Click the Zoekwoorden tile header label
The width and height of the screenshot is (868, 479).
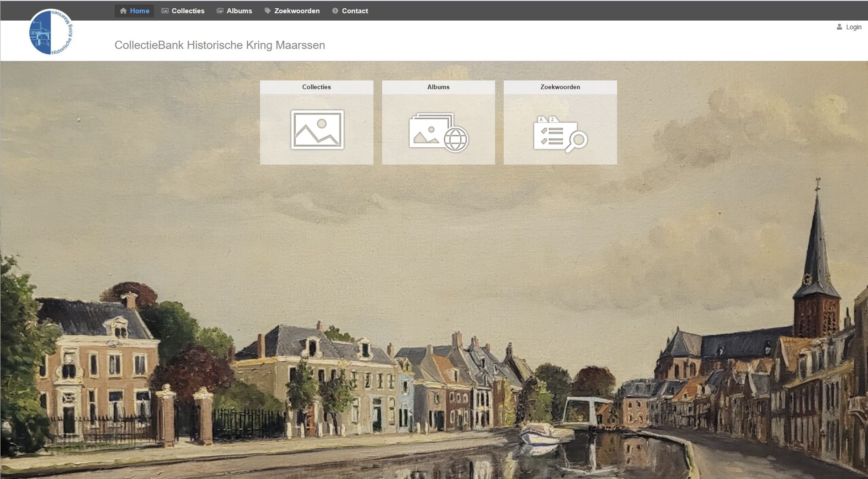pyautogui.click(x=560, y=87)
